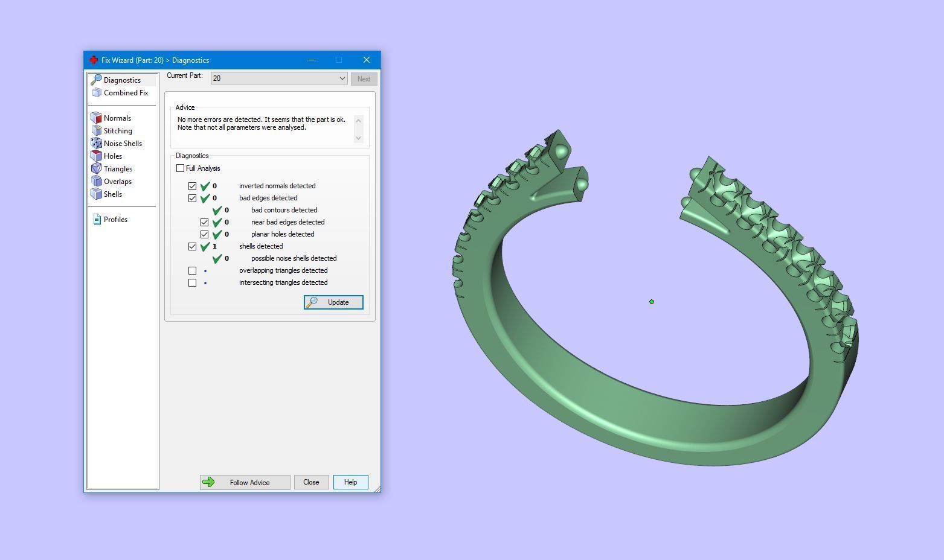This screenshot has height=560, width=944.
Task: Click the Follow Advice button
Action: [245, 482]
